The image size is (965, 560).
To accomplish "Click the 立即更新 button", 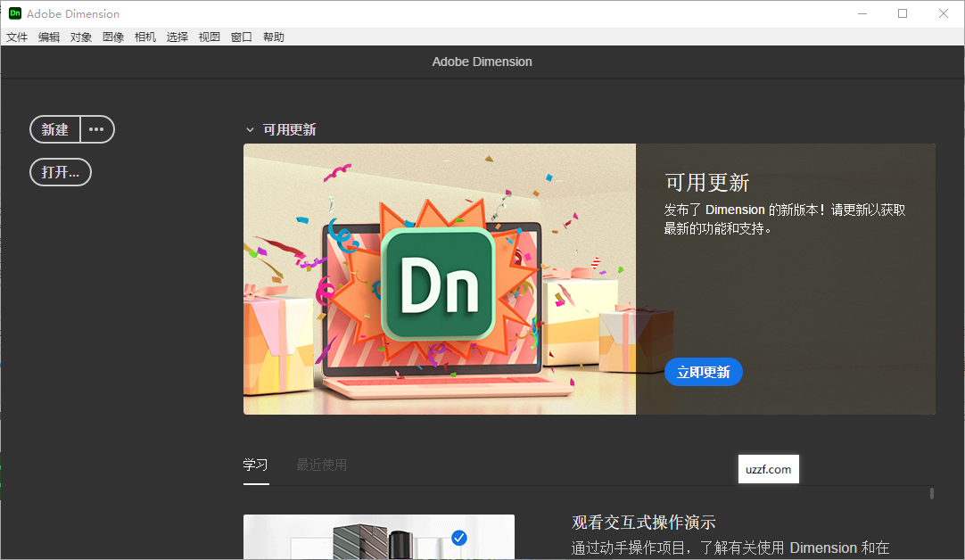I will (x=704, y=372).
